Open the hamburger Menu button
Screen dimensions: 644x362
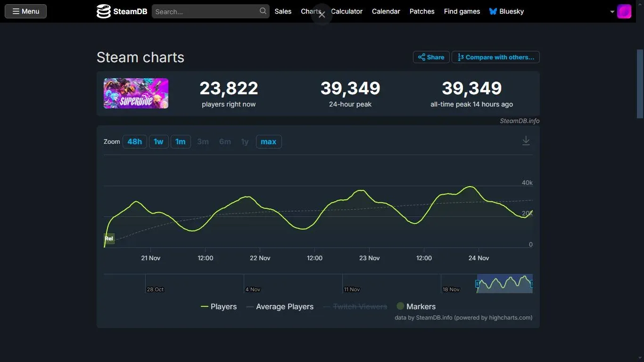pyautogui.click(x=25, y=11)
